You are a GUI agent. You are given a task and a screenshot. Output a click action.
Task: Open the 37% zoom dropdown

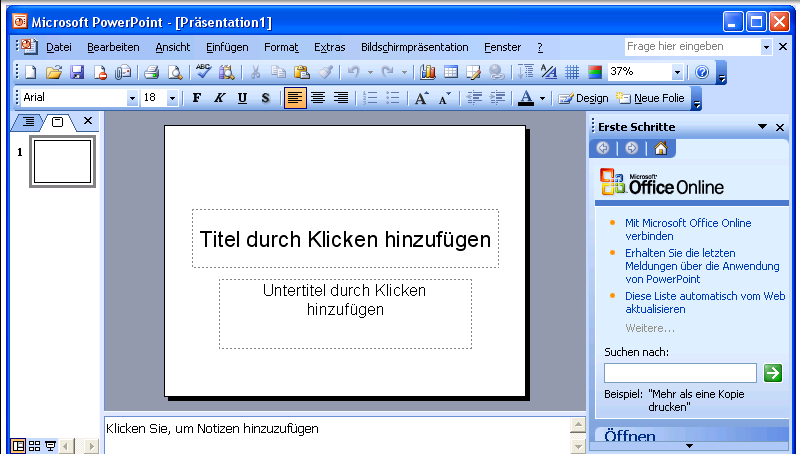pos(677,72)
